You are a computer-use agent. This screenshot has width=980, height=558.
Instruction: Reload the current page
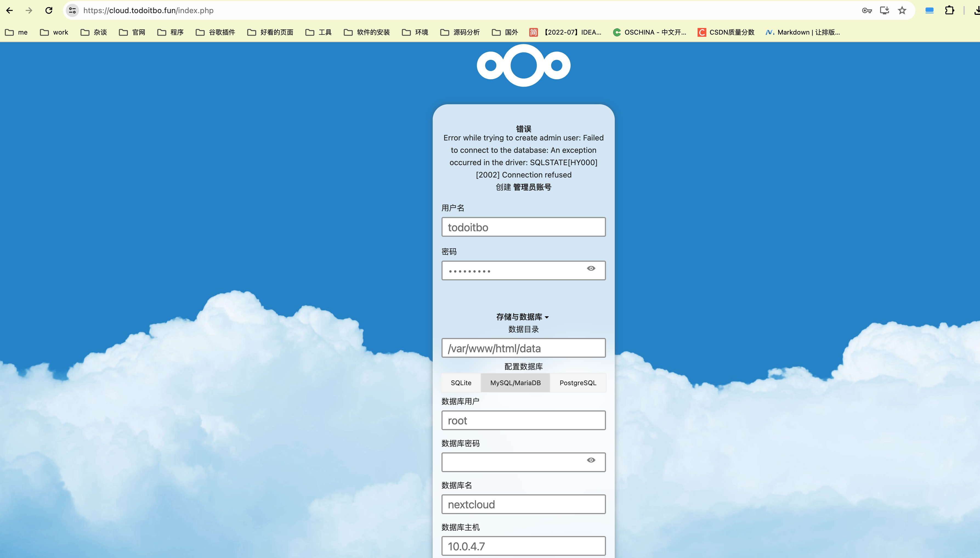(49, 10)
